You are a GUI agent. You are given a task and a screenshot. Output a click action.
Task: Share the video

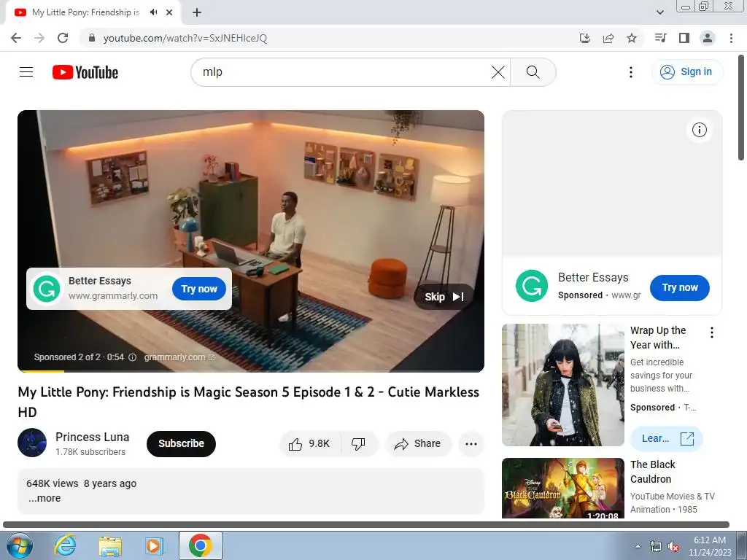pos(418,444)
